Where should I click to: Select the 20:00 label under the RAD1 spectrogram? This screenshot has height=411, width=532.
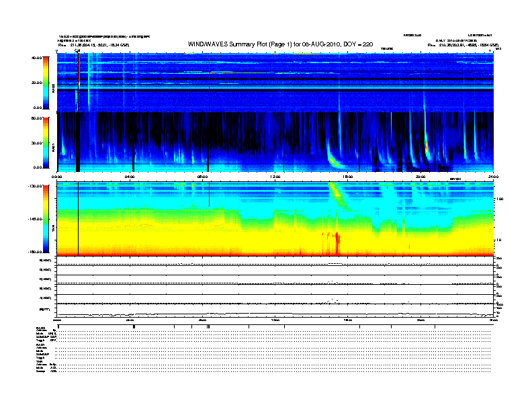(x=420, y=177)
